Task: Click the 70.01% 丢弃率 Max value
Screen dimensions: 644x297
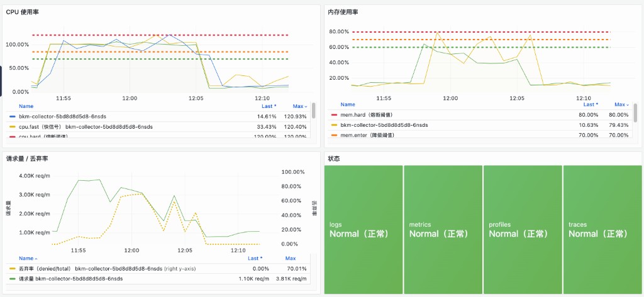Action: [x=297, y=269]
